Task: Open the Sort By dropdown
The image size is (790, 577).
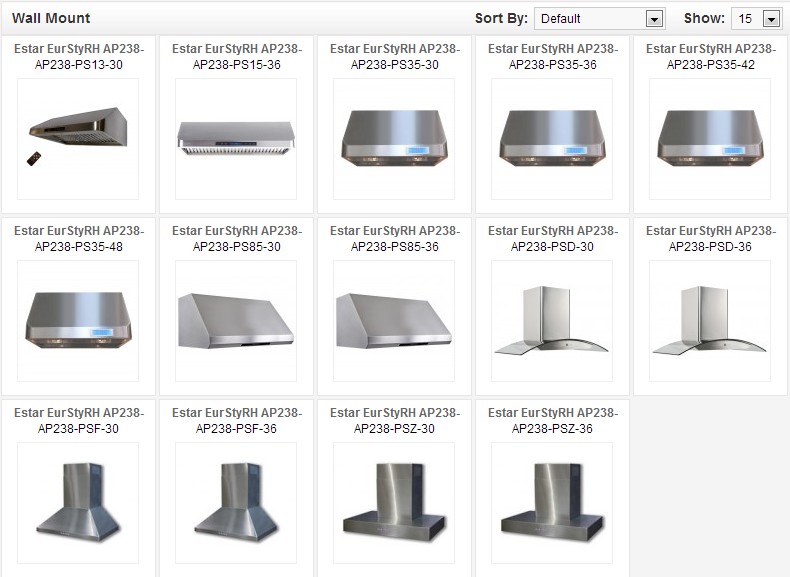Action: click(600, 18)
